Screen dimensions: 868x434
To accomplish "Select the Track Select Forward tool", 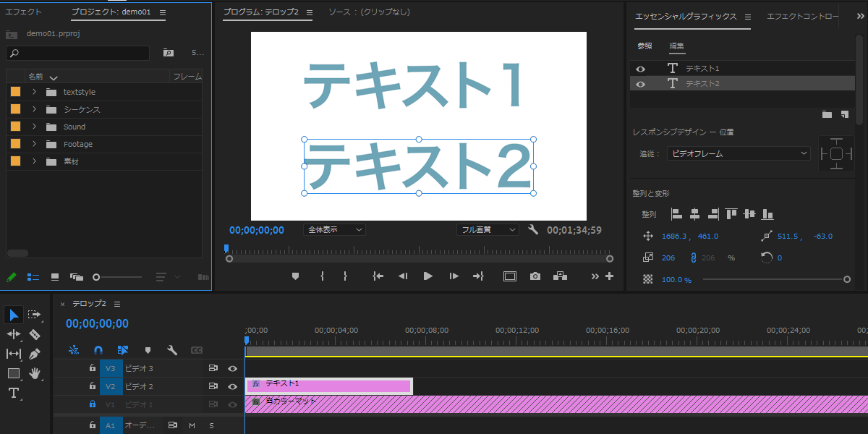I will point(35,315).
